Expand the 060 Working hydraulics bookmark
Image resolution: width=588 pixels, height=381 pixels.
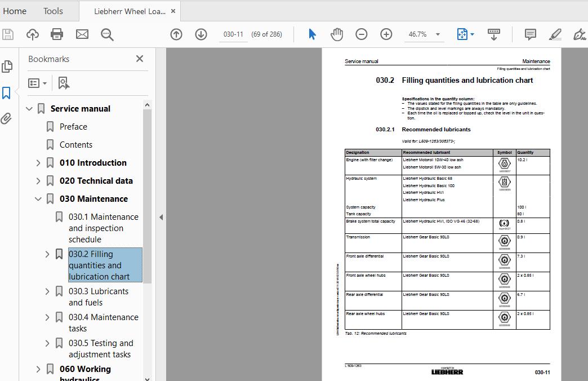point(38,369)
